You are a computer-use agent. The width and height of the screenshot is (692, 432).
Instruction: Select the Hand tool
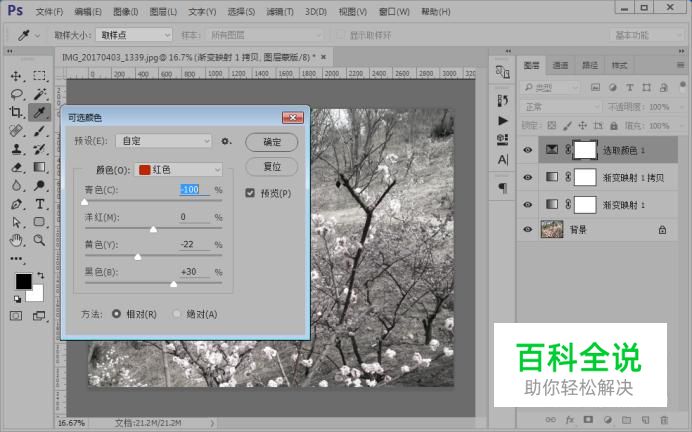point(17,240)
